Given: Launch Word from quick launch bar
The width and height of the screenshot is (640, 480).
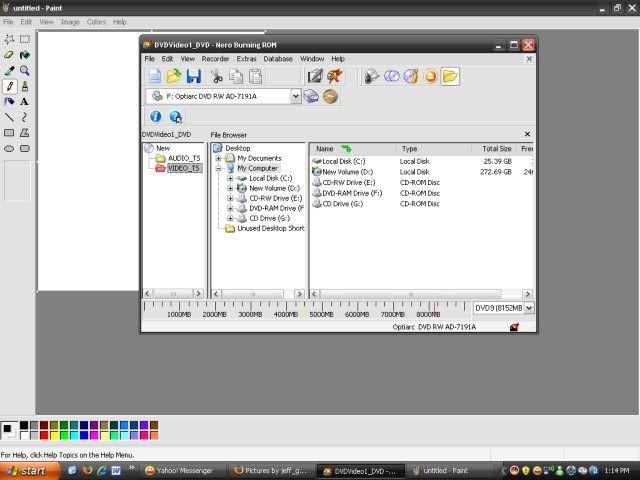Looking at the screenshot, I should click(x=116, y=471).
